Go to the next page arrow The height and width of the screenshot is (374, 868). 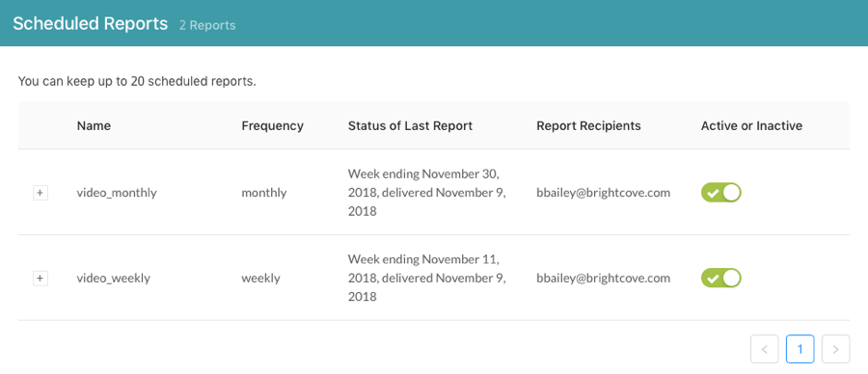click(x=836, y=349)
